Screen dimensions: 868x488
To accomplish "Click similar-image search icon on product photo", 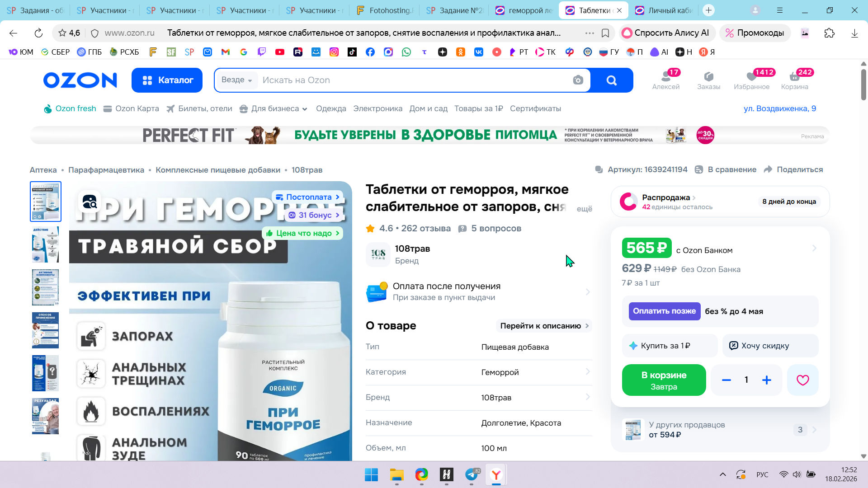I will (x=90, y=202).
